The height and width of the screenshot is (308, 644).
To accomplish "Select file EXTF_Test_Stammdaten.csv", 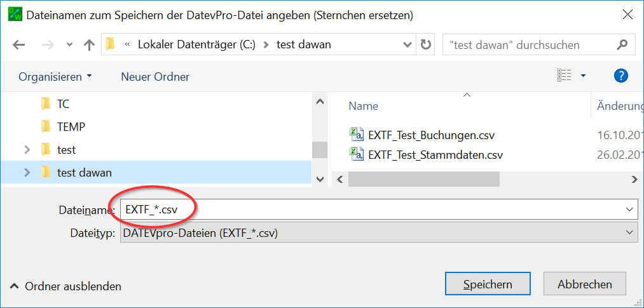I will click(x=435, y=155).
